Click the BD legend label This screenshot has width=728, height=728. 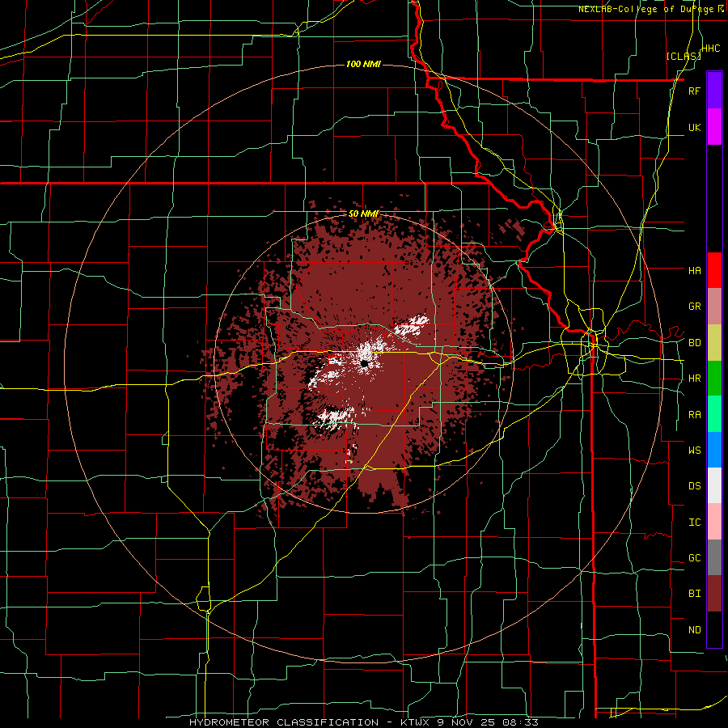[x=694, y=343]
